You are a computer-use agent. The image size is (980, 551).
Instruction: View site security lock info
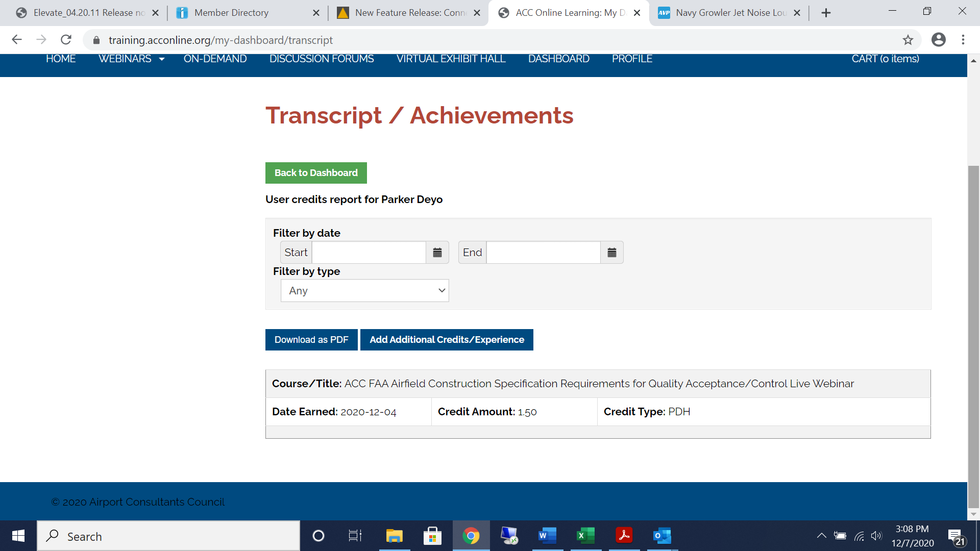[96, 40]
